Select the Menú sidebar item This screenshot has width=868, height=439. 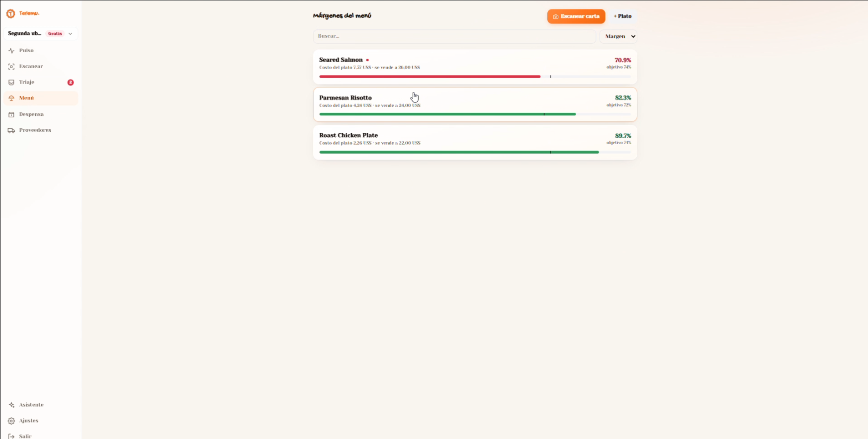(41, 98)
